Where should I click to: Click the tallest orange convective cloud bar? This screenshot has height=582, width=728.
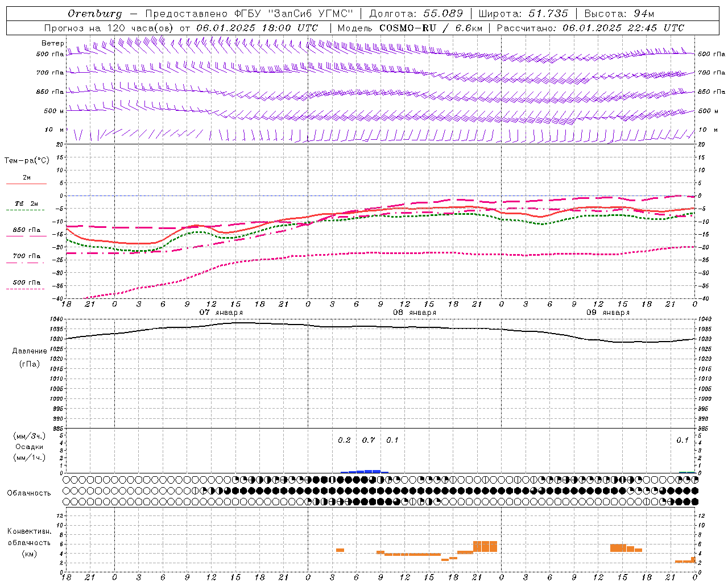coord(485,546)
